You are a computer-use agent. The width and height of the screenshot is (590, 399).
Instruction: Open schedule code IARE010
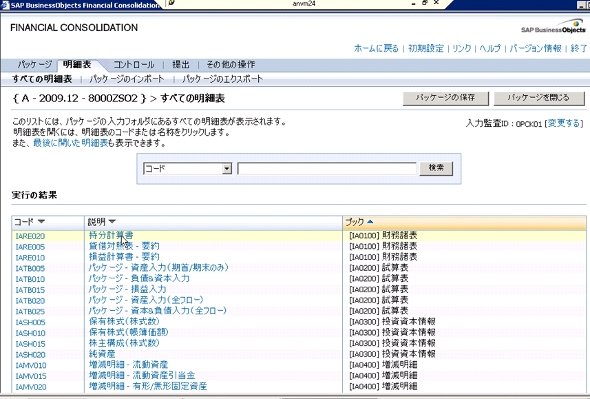[x=30, y=258]
